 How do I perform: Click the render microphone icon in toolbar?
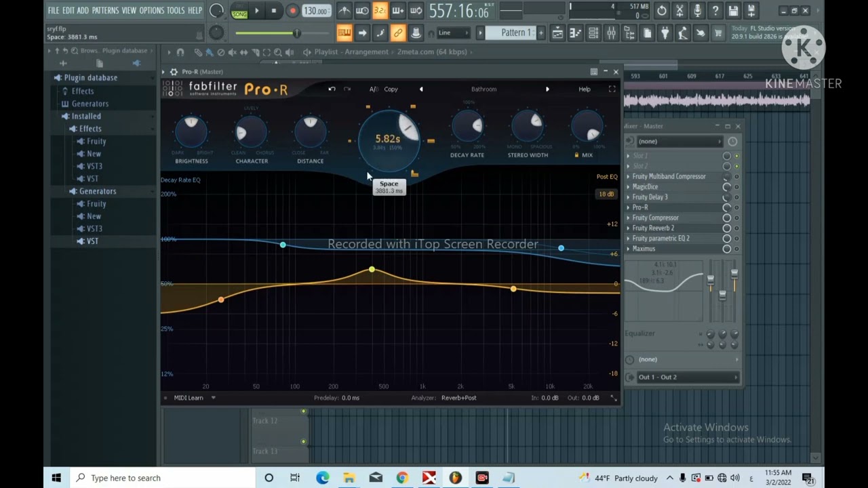coord(697,11)
